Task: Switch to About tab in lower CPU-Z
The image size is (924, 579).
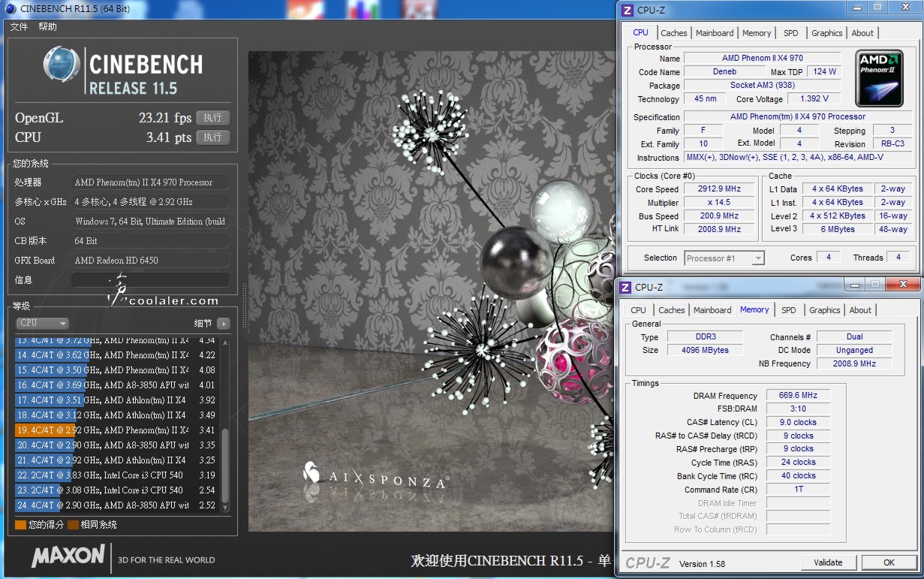Action: pyautogui.click(x=860, y=310)
